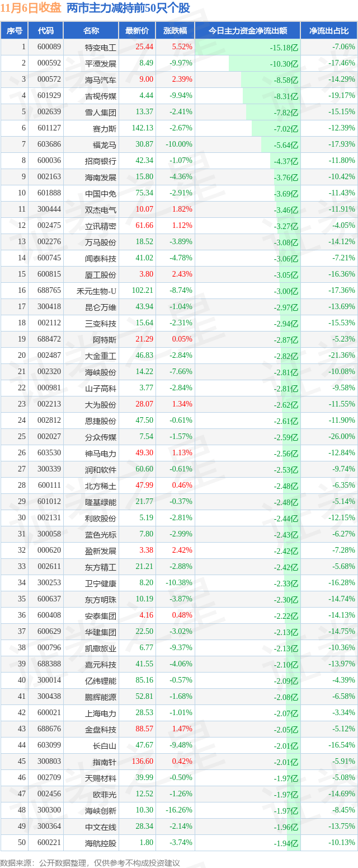Click the 今日主力资金净流出额 column header
This screenshot has width=358, height=868.
(x=248, y=31)
